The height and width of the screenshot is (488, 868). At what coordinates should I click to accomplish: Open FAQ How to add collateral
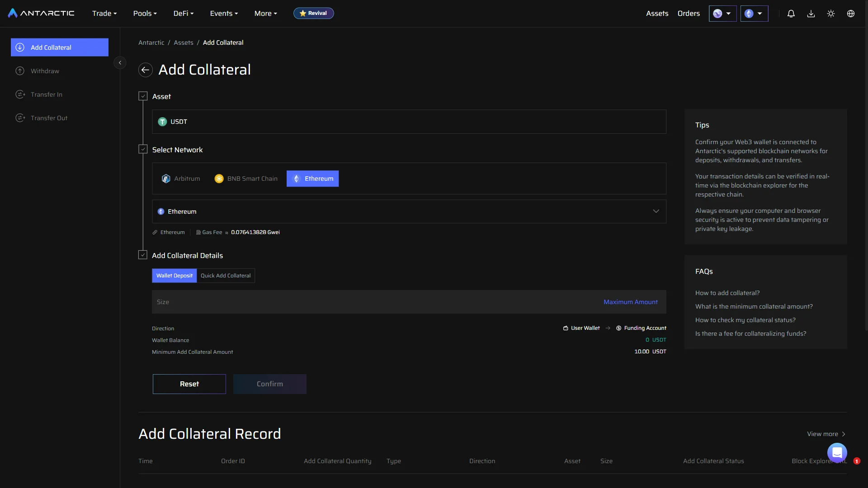(x=727, y=293)
